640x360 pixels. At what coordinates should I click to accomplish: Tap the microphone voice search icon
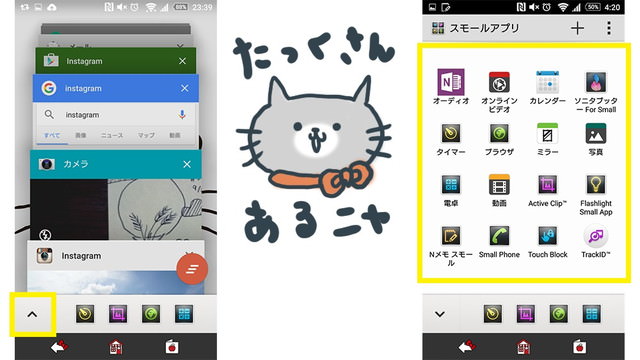tap(182, 115)
